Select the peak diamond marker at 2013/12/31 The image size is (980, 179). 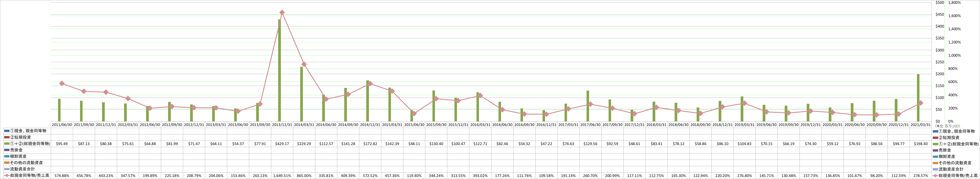point(282,13)
